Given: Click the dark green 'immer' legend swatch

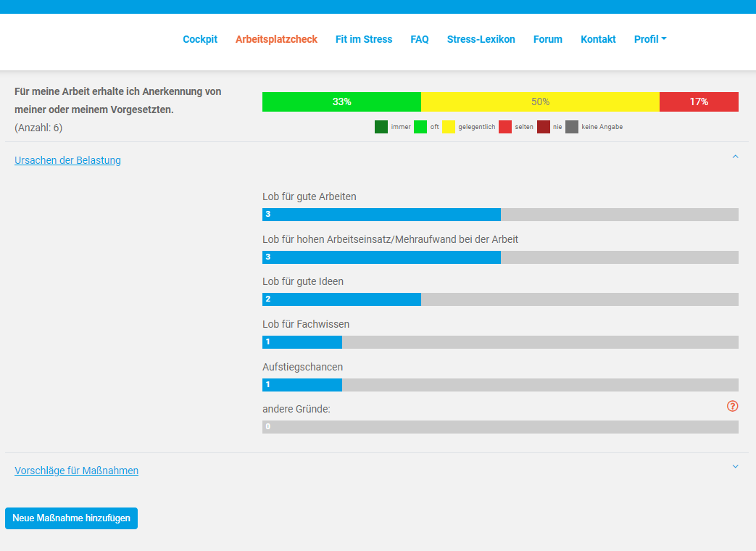Looking at the screenshot, I should coord(381,127).
